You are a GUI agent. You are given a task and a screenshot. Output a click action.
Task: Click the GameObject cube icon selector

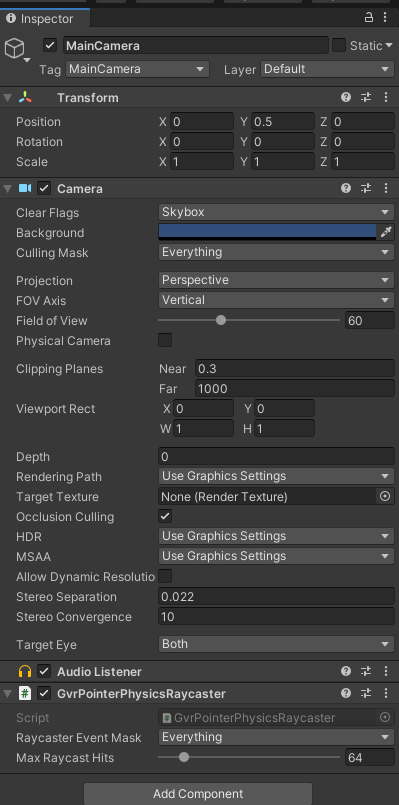pos(15,49)
